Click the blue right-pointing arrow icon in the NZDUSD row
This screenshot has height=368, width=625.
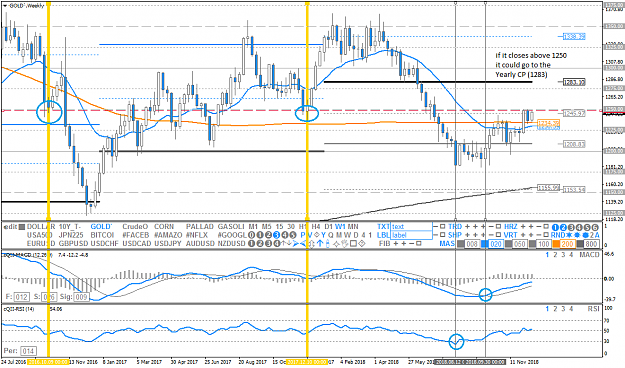pyautogui.click(x=296, y=244)
